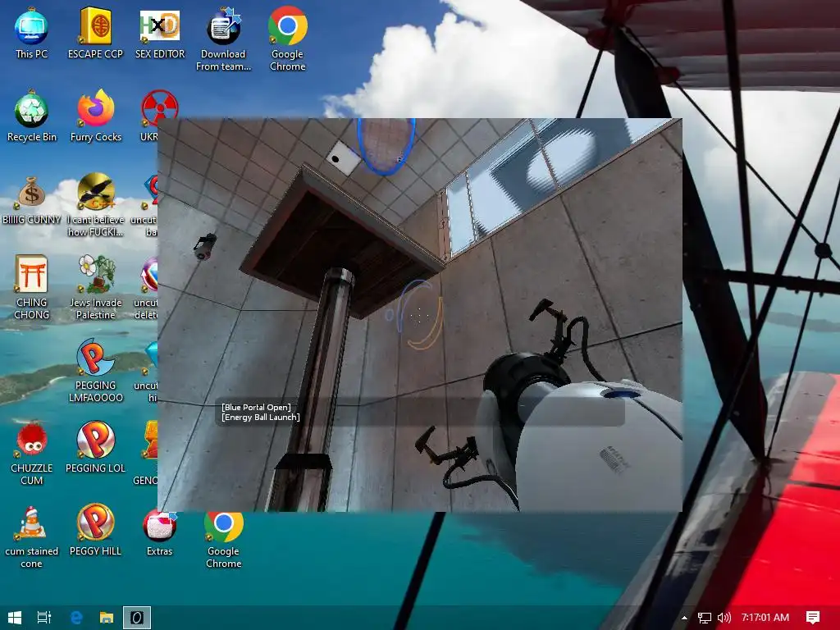
Task: Select the active app button in taskbar
Action: (x=137, y=618)
